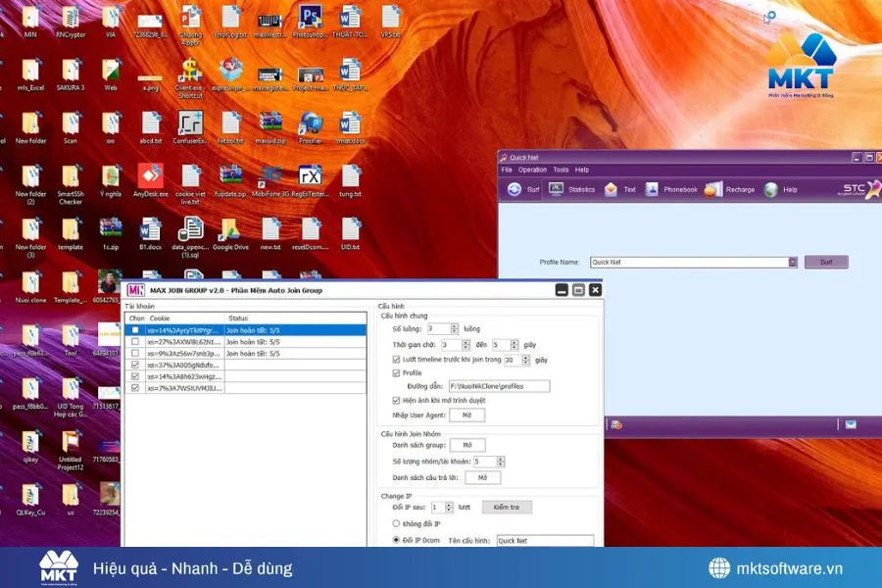Expand the Profile Name dropdown
882x588 pixels.
[792, 263]
